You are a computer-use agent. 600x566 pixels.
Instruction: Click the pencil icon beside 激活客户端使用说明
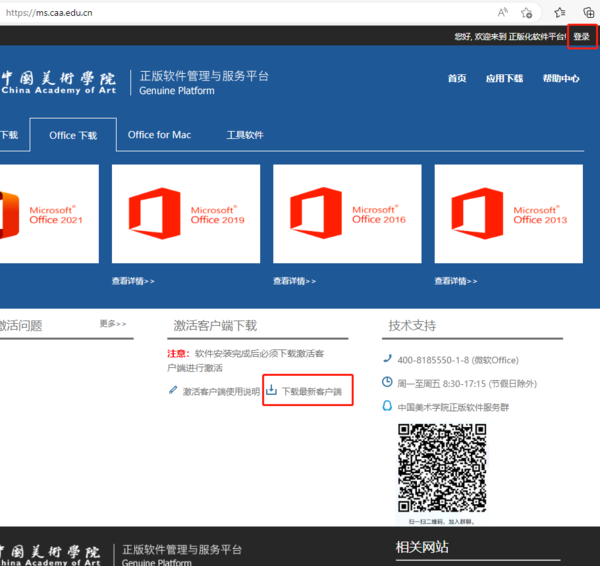coord(173,391)
